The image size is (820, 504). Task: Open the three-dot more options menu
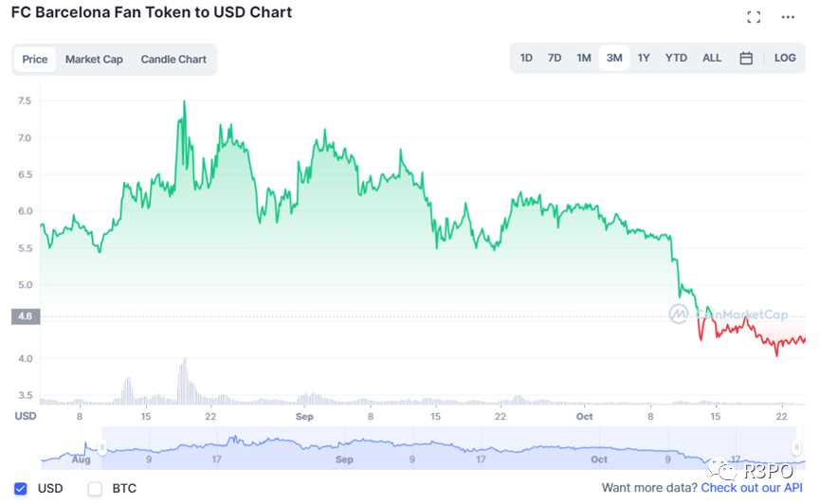click(788, 17)
